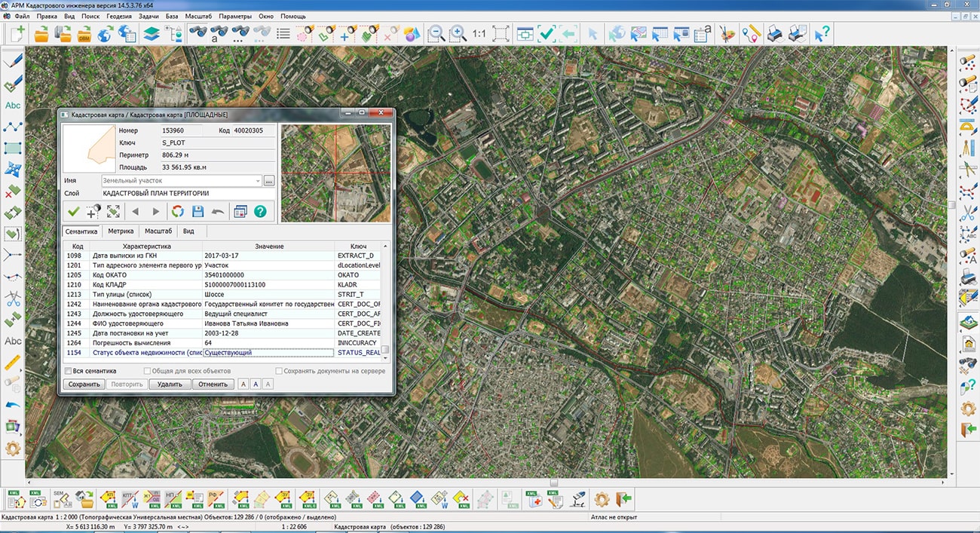Click the green checkmark icon in dialog toolbar

click(x=73, y=212)
